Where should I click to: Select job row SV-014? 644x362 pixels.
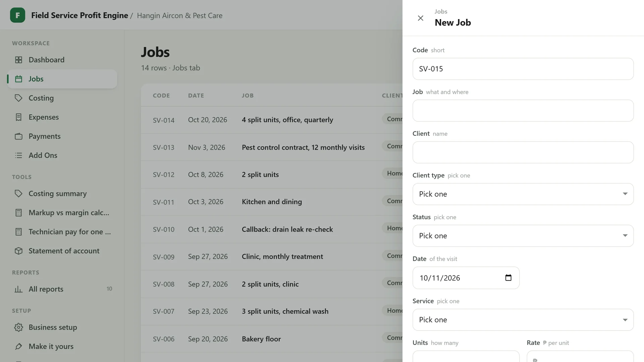pos(272,120)
